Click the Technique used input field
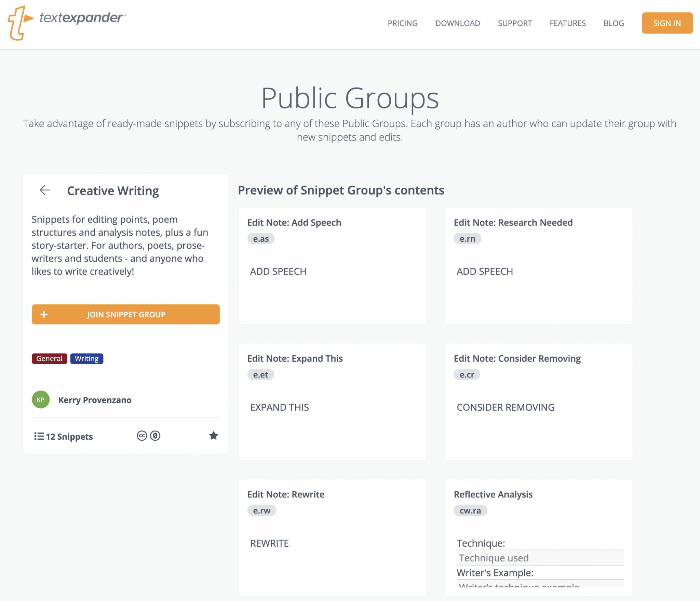700x601 pixels. click(x=540, y=558)
